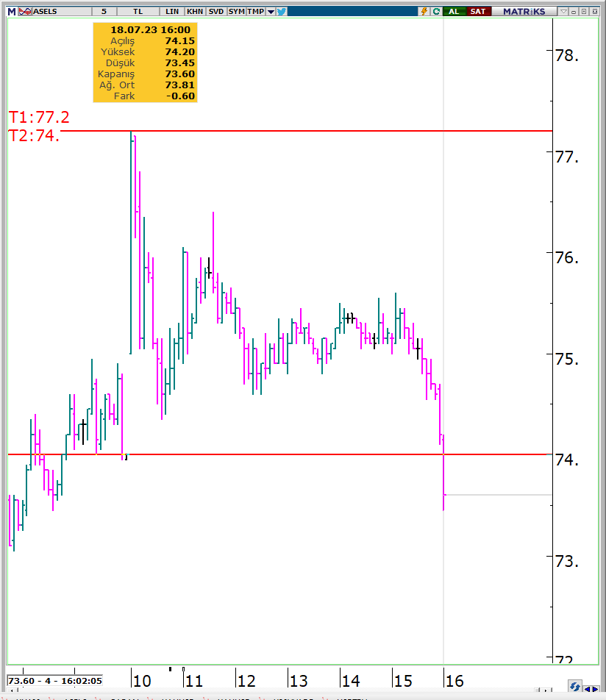
Task: Click the green AL buy button
Action: (454, 12)
